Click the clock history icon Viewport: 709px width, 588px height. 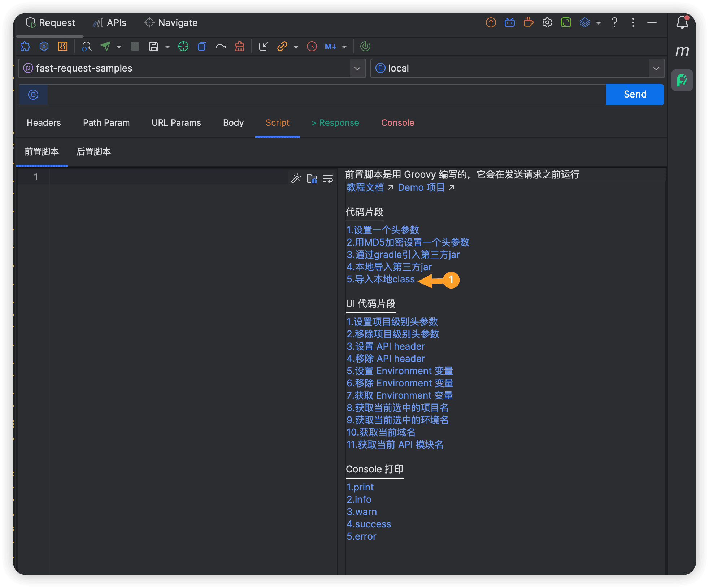pos(312,46)
